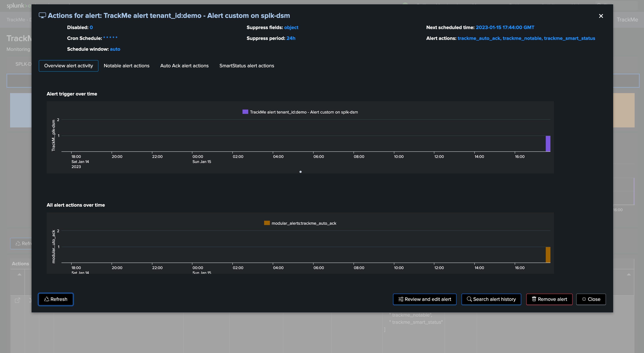The width and height of the screenshot is (644, 353).
Task: Click Search alert history button
Action: (491, 299)
